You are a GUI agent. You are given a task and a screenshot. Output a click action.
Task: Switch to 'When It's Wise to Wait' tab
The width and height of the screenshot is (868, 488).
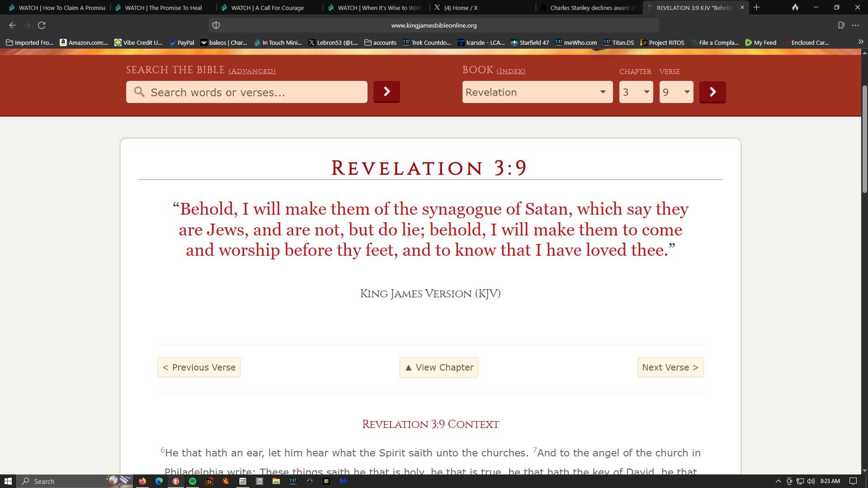coord(376,8)
